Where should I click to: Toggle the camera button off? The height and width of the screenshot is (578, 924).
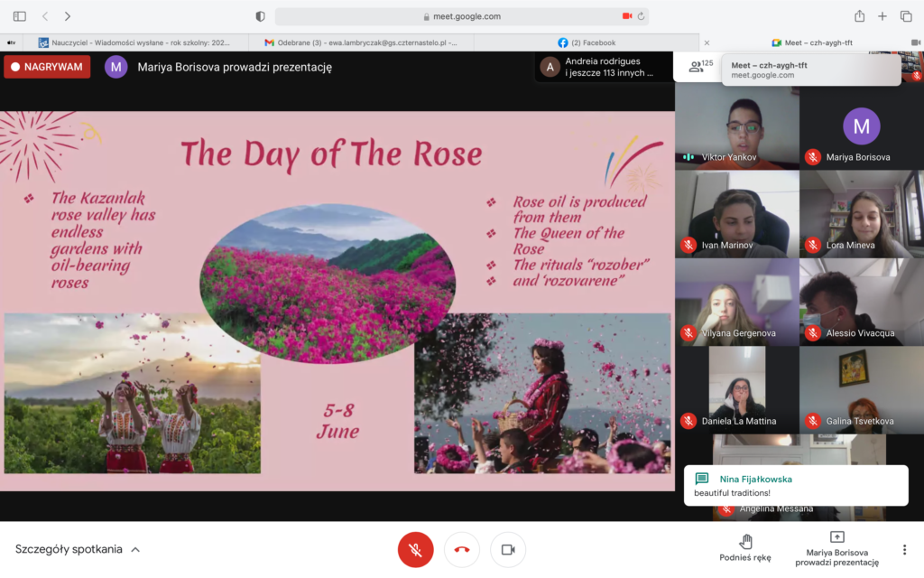(508, 549)
